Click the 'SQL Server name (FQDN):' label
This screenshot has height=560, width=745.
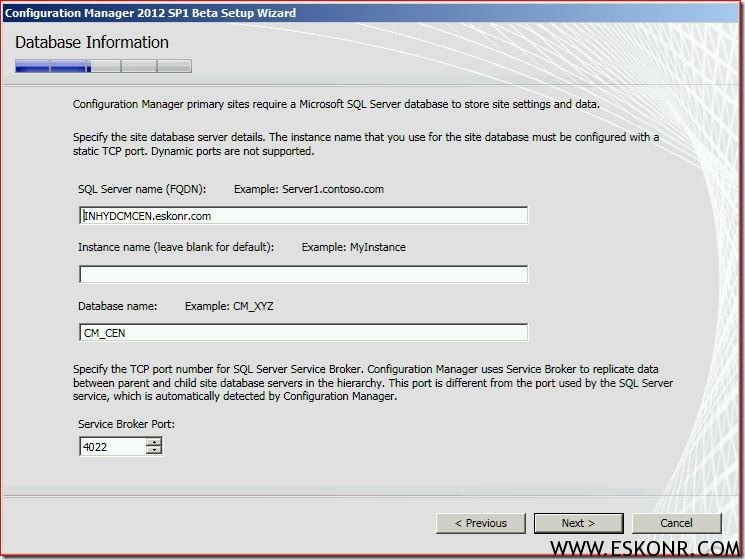[x=142, y=189]
